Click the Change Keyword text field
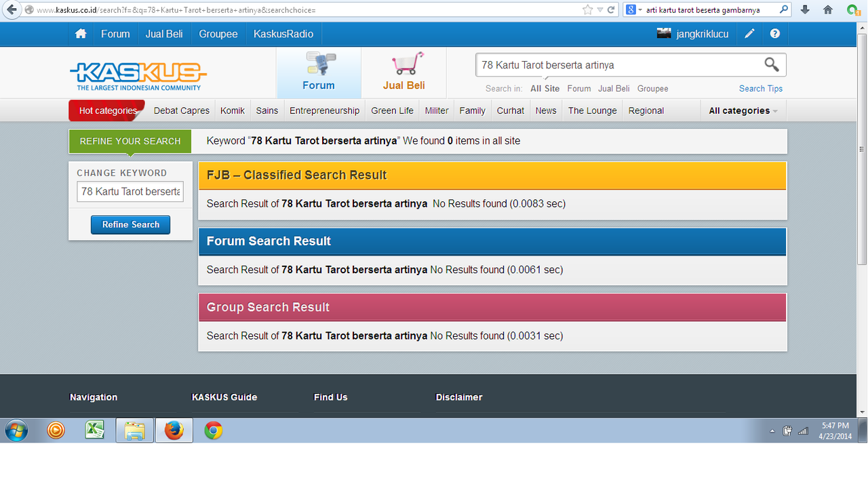This screenshot has width=868, height=488. [x=130, y=192]
